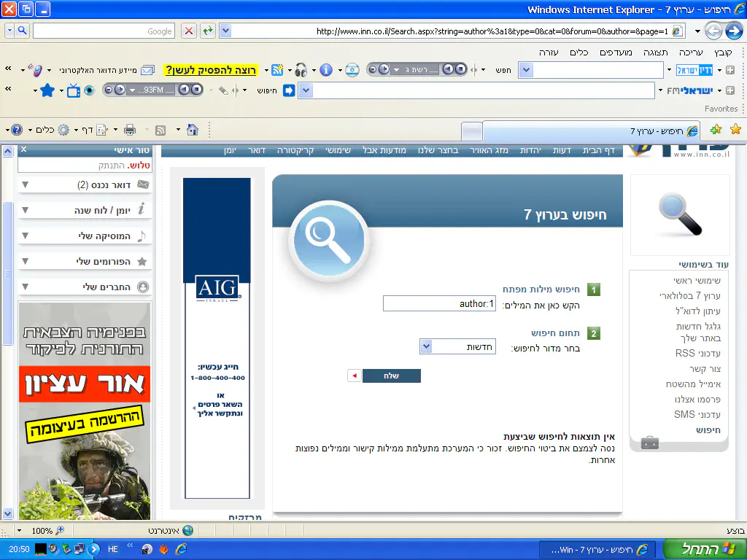Click the RSS feeds toolbar icon
This screenshot has height=560, width=747.
pyautogui.click(x=159, y=130)
